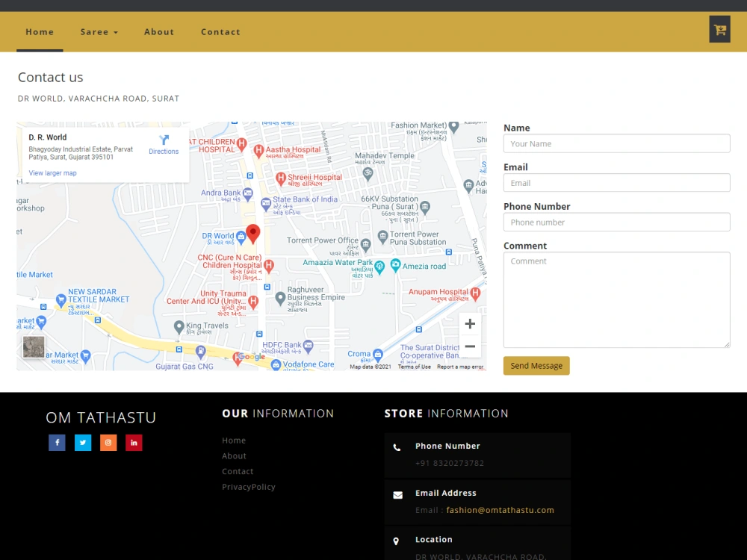747x560 pixels.
Task: Click the Contact us heading
Action: click(51, 77)
